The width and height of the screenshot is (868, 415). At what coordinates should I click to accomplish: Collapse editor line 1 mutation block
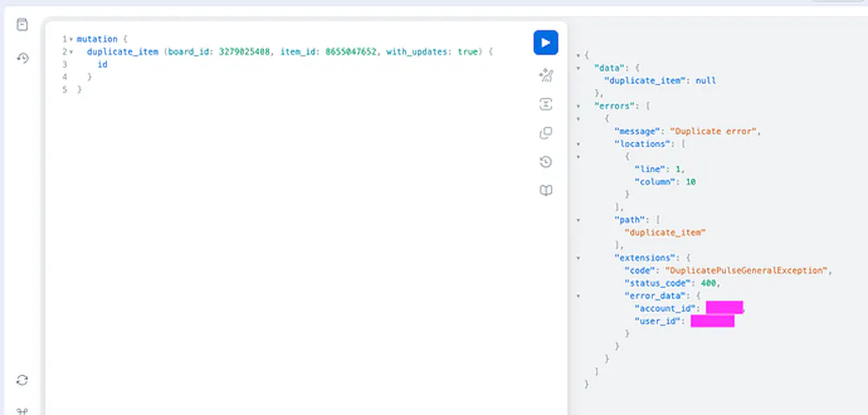click(x=71, y=39)
